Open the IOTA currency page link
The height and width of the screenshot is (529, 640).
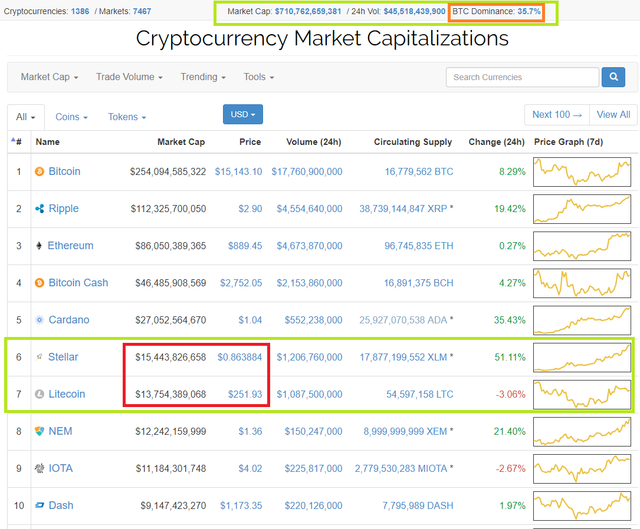pyautogui.click(x=60, y=469)
